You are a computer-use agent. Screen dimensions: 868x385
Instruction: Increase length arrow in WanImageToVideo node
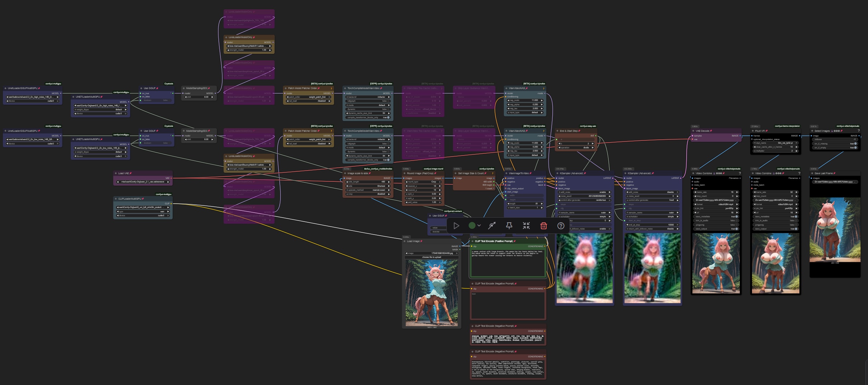[542, 204]
